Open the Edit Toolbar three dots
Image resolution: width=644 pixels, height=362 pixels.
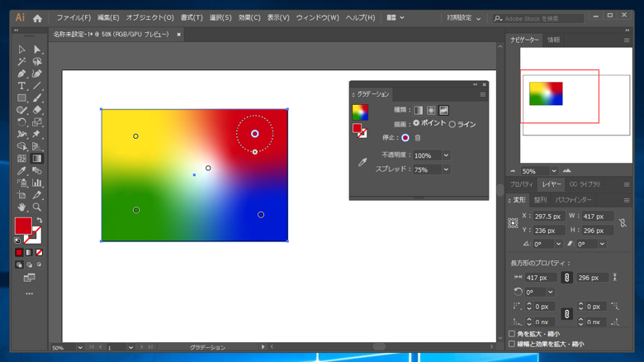(x=29, y=293)
